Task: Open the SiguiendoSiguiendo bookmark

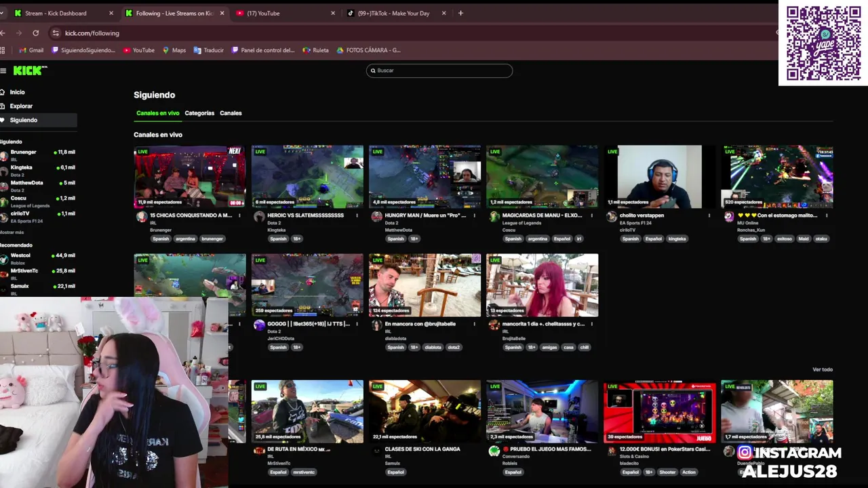Action: pos(84,50)
